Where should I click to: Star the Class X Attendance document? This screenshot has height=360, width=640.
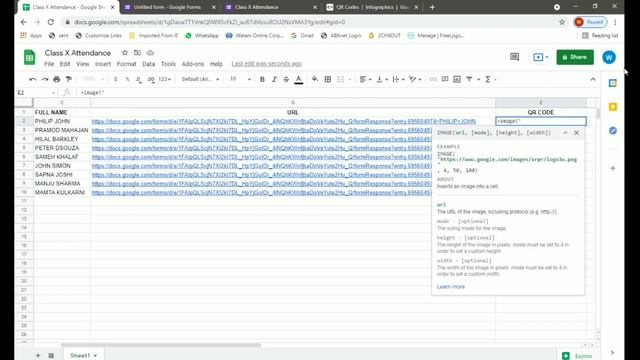click(x=125, y=53)
